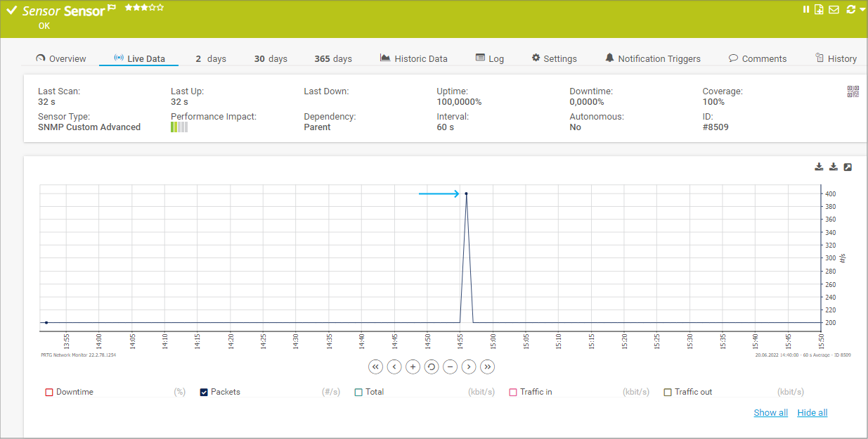868x439 pixels.
Task: Send the sensor data via the envelope icon
Action: 834,9
